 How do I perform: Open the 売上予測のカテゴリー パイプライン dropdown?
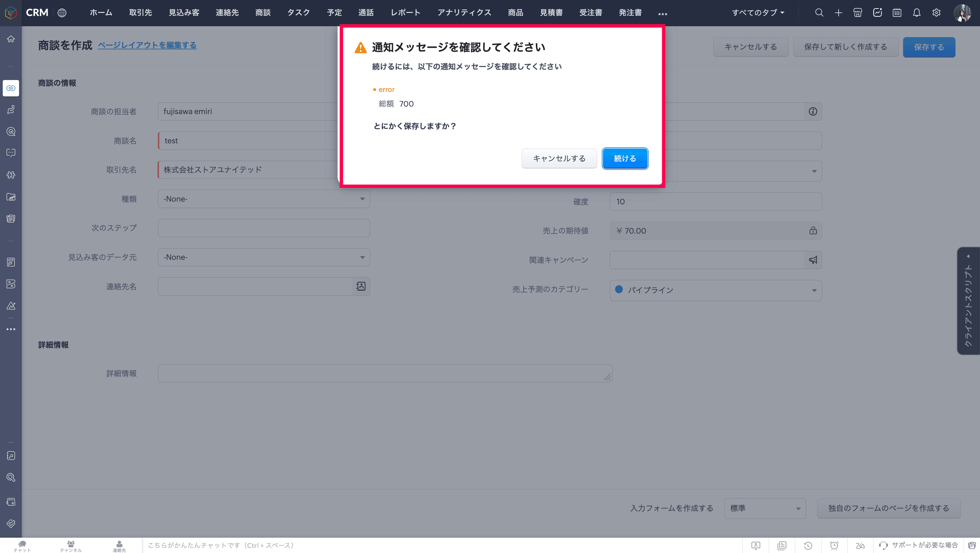tap(715, 290)
